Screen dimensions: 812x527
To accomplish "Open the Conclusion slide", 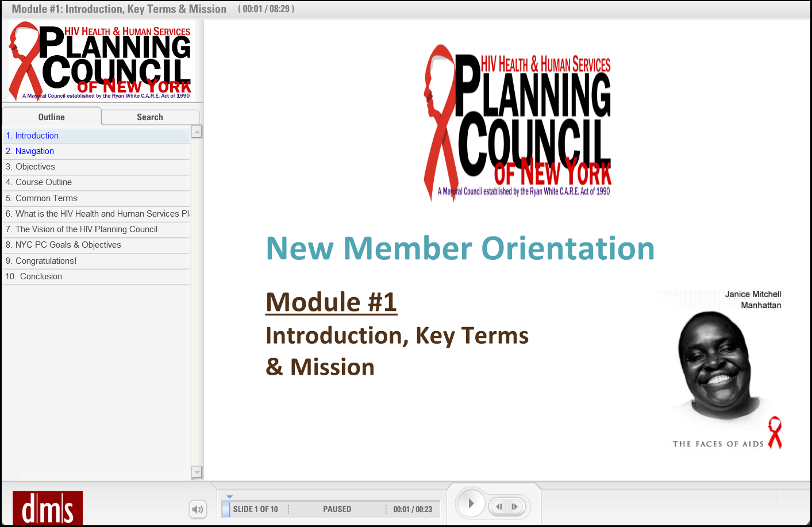I will click(x=41, y=276).
